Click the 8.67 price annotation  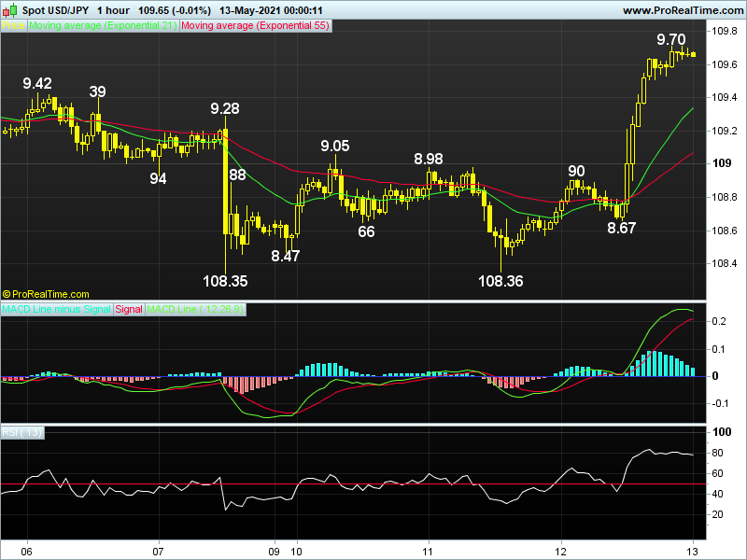(621, 228)
